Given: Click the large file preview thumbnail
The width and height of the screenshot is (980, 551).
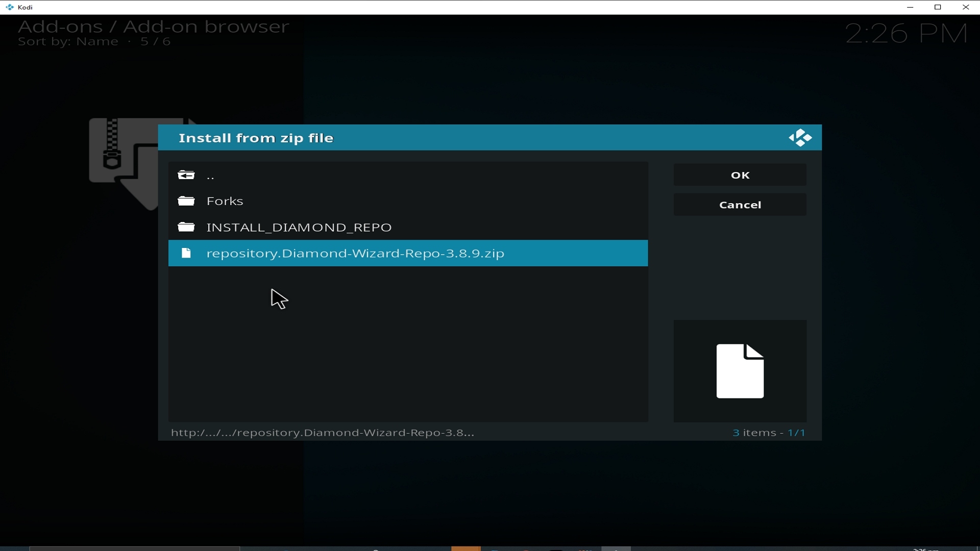Looking at the screenshot, I should [740, 371].
